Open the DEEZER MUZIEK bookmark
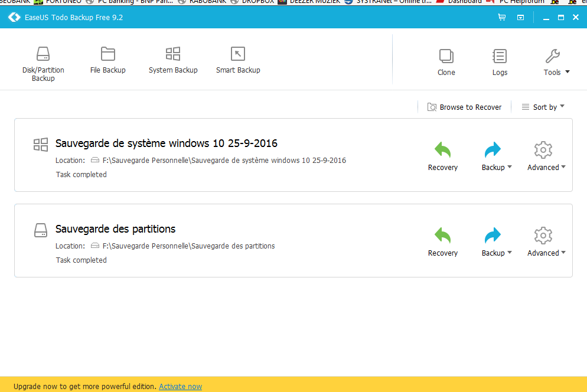Viewport: 587px width, 392px height. point(309,2)
